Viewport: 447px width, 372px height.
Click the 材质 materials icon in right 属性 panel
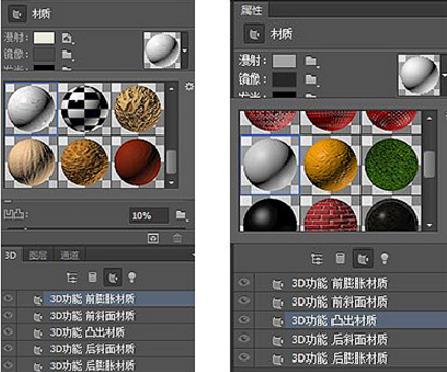pyautogui.click(x=255, y=34)
